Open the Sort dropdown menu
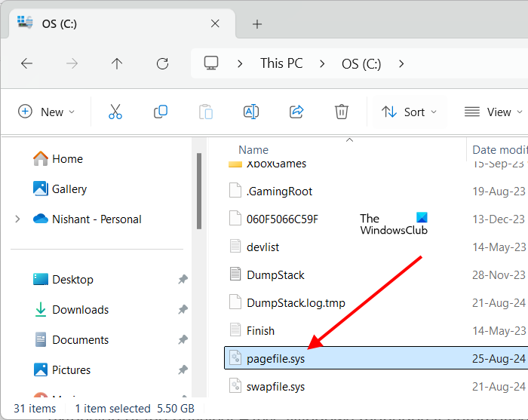528x420 pixels. [409, 112]
